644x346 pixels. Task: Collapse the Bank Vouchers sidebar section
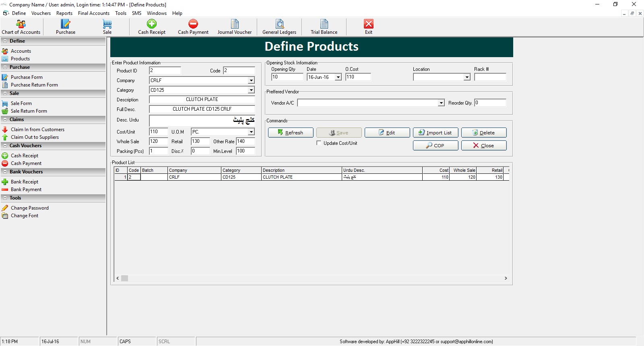tap(5, 172)
